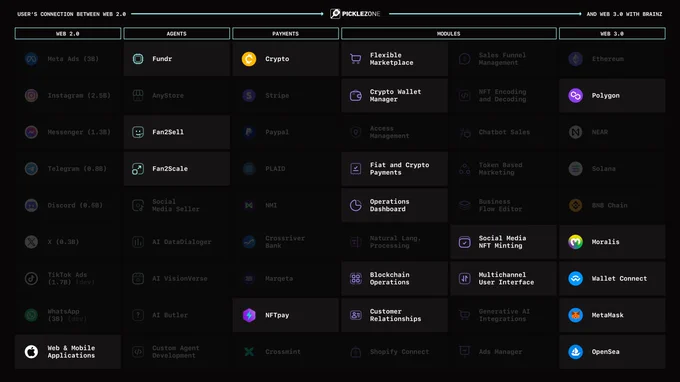Open the Operations Dashboard pie icon
The height and width of the screenshot is (382, 680).
click(356, 205)
